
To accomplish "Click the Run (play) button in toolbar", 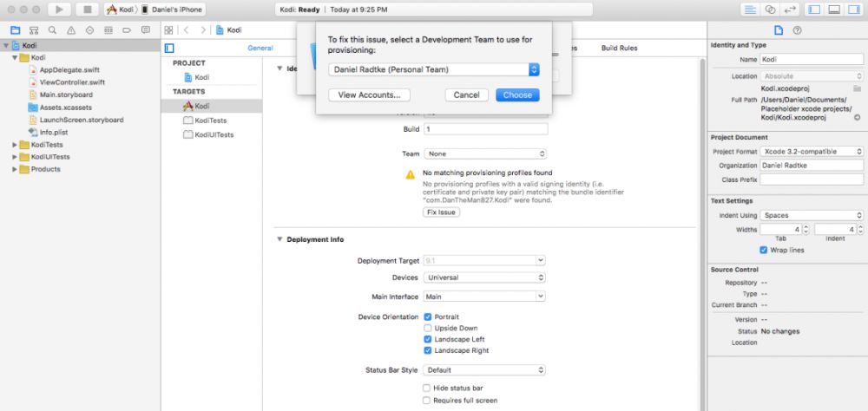I will pos(59,10).
